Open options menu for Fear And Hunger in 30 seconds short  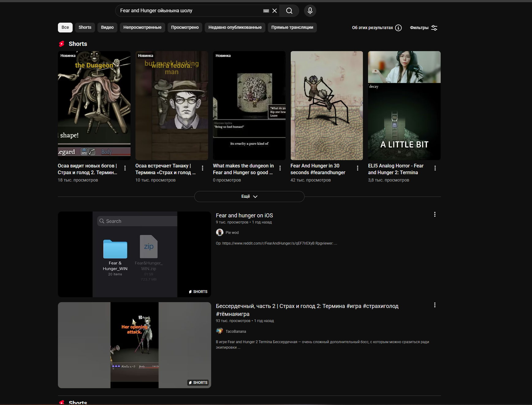point(357,168)
